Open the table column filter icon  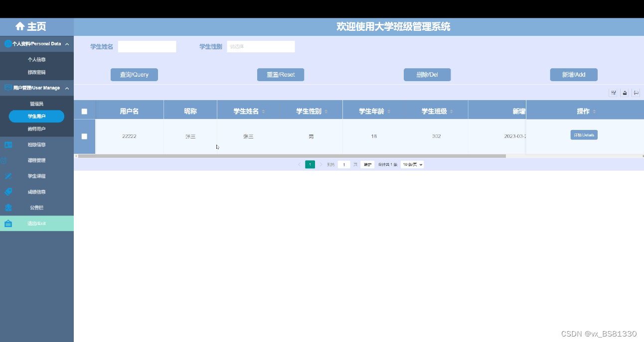click(613, 93)
